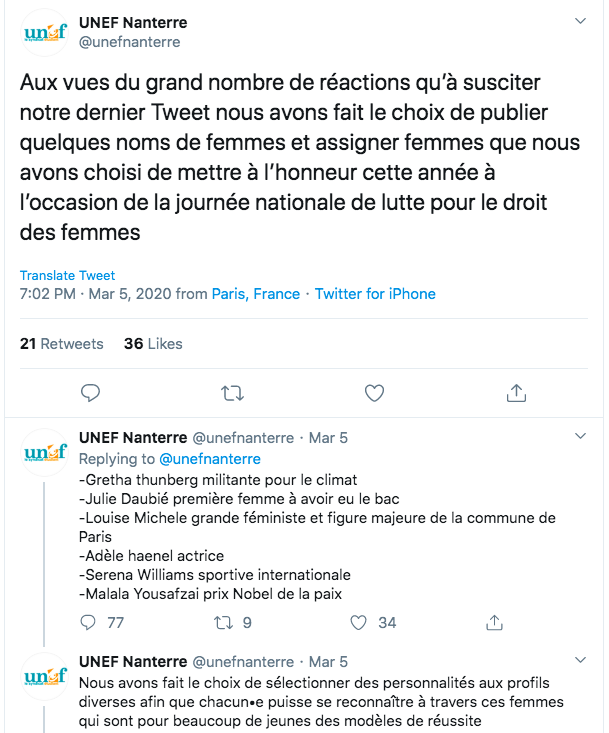Retweet the reply with 9 retweets

(224, 622)
